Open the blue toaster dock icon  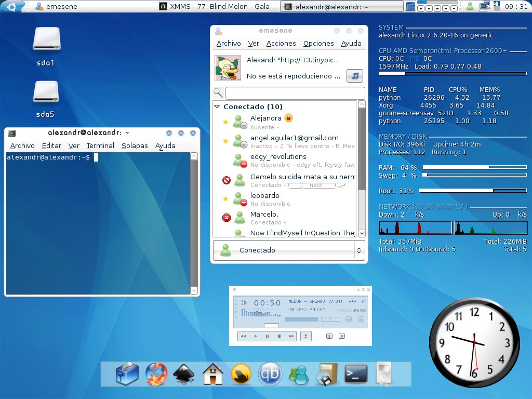click(x=127, y=374)
